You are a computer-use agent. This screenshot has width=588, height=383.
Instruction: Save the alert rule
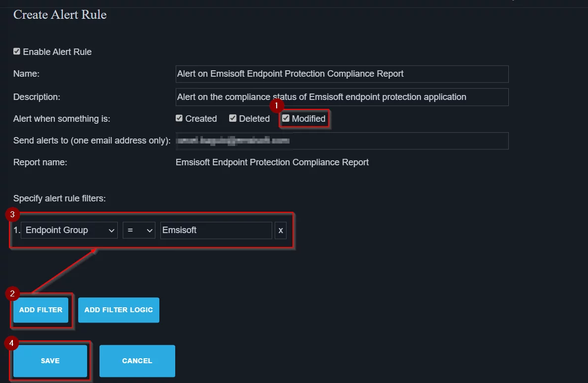tap(49, 361)
